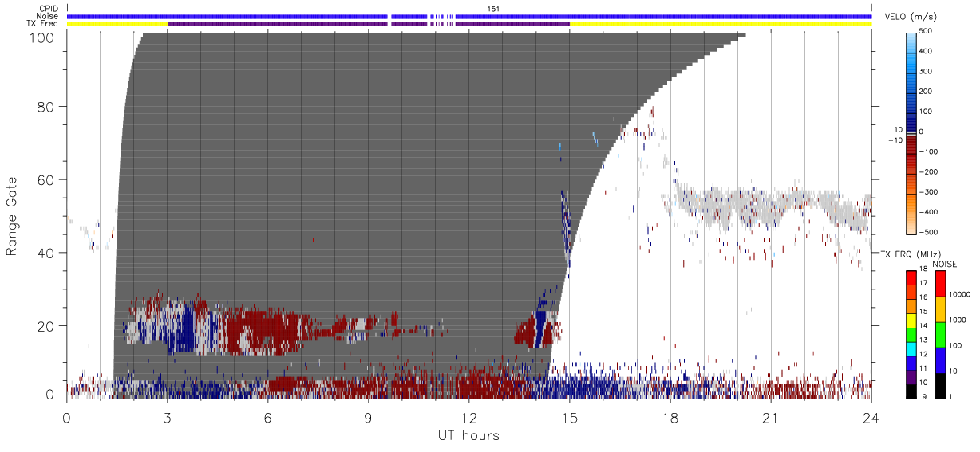980x452 pixels.
Task: Click the yellow-purple TX Freq indicator strip
Action: 469,24
